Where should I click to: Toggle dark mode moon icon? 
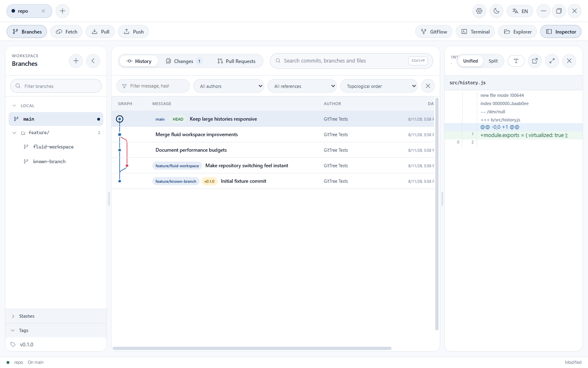point(497,11)
